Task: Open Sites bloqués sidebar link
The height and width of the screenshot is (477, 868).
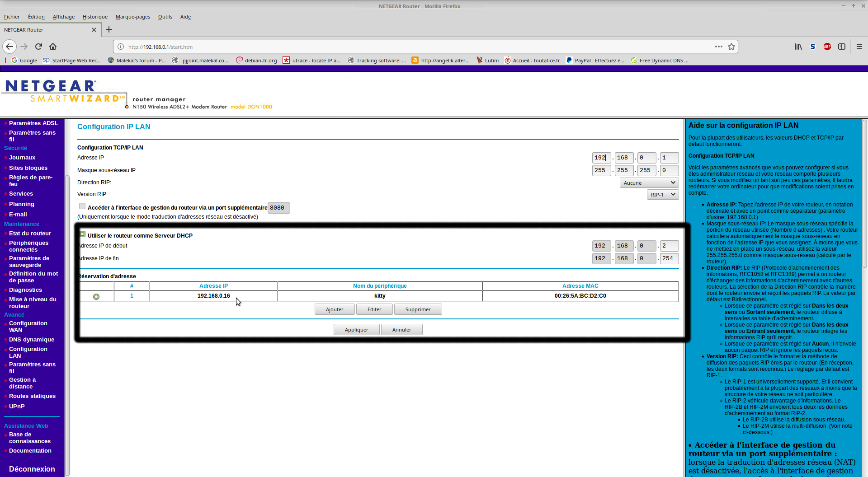Action: pyautogui.click(x=28, y=168)
